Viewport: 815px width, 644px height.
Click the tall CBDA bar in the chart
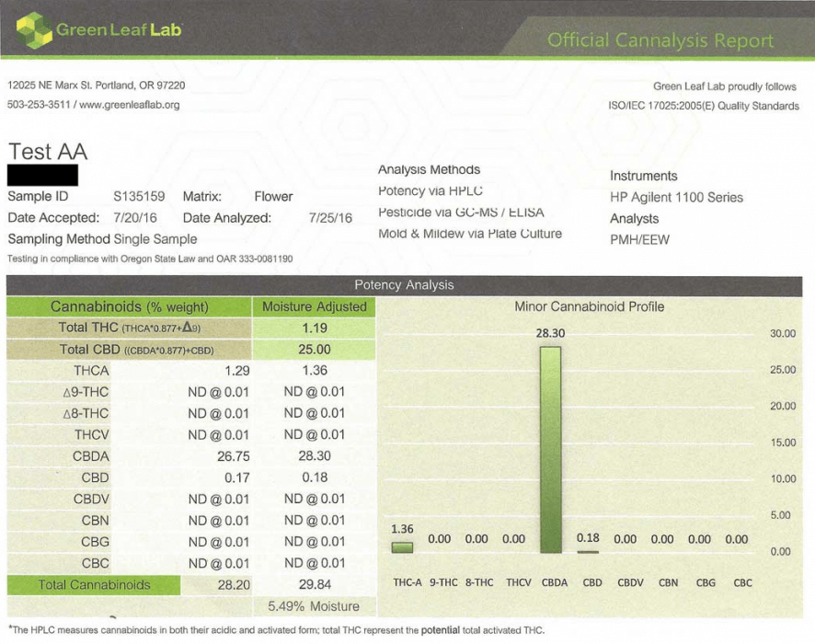coord(550,450)
